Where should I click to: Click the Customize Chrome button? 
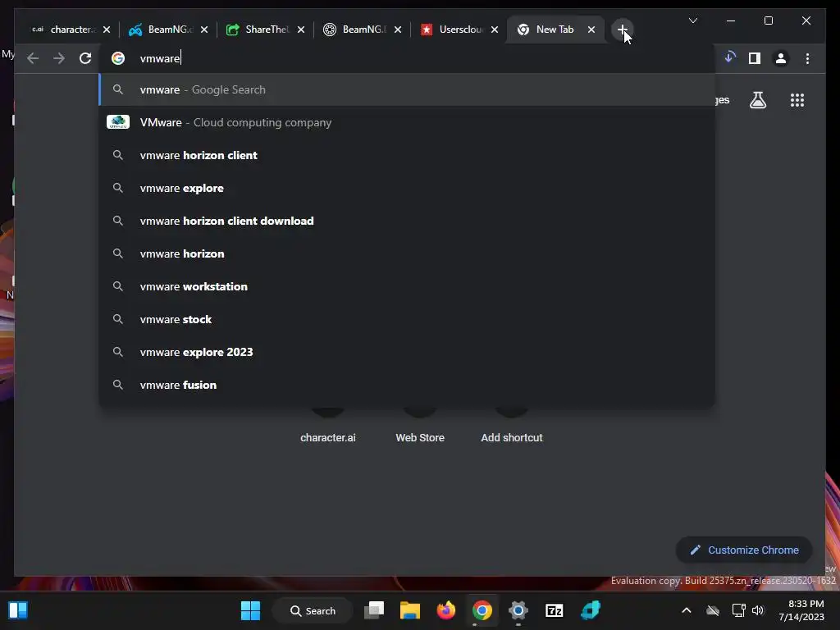744,550
